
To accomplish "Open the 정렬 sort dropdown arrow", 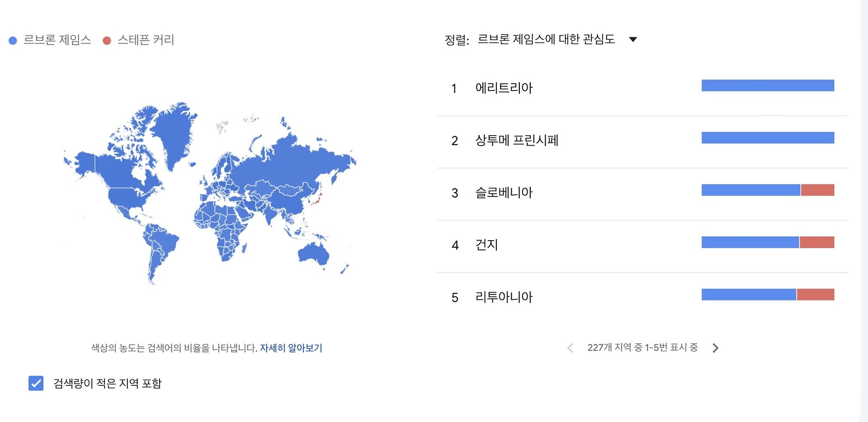I will point(633,39).
